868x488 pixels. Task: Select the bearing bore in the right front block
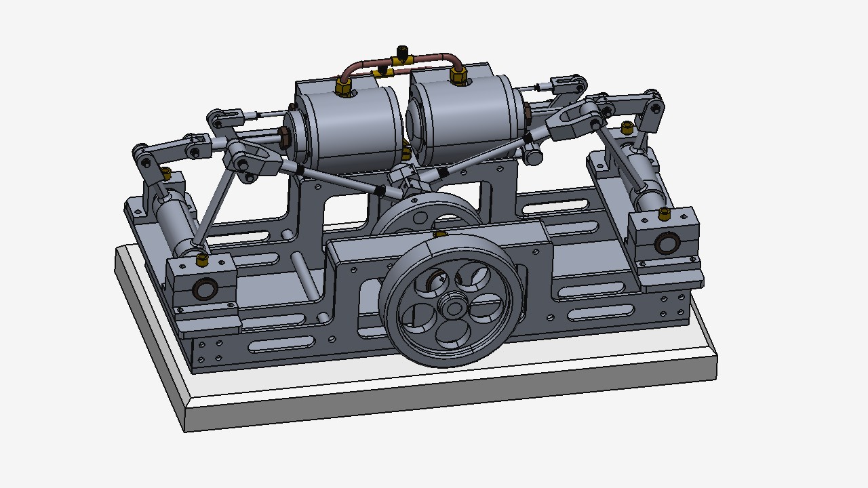(x=667, y=243)
